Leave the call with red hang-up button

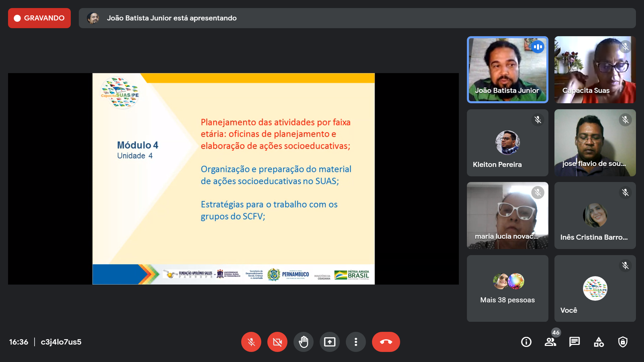pos(386,342)
